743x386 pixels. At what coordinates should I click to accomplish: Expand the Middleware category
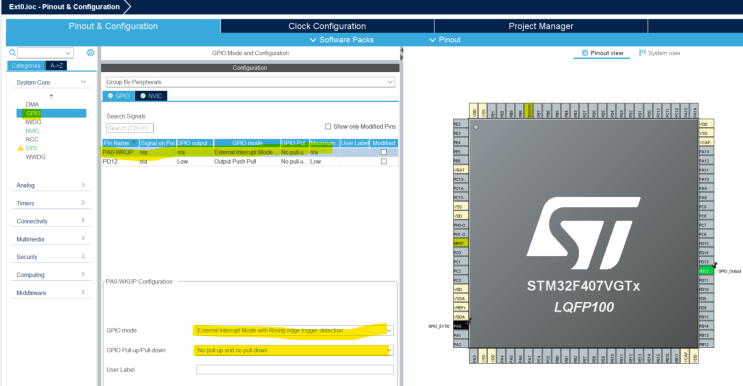(x=83, y=292)
